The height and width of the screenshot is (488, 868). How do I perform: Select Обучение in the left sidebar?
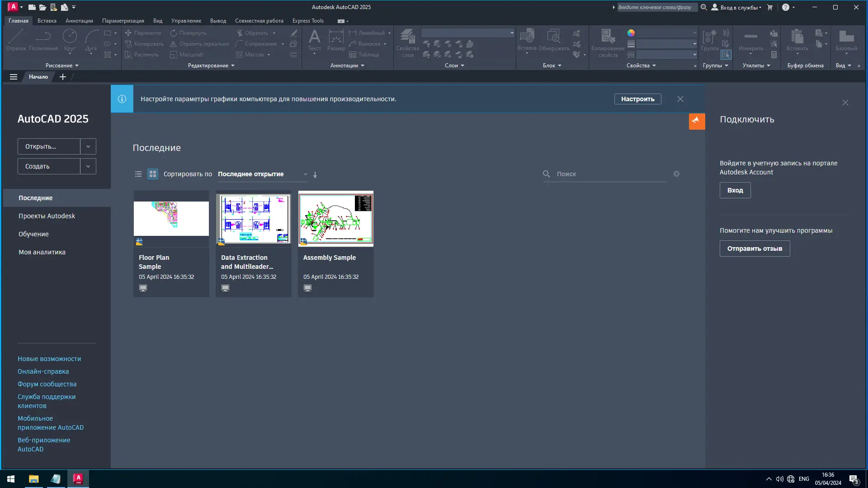coord(33,234)
